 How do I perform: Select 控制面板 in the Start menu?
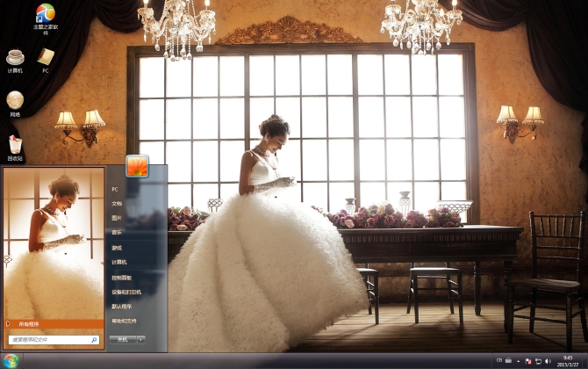coord(121,277)
